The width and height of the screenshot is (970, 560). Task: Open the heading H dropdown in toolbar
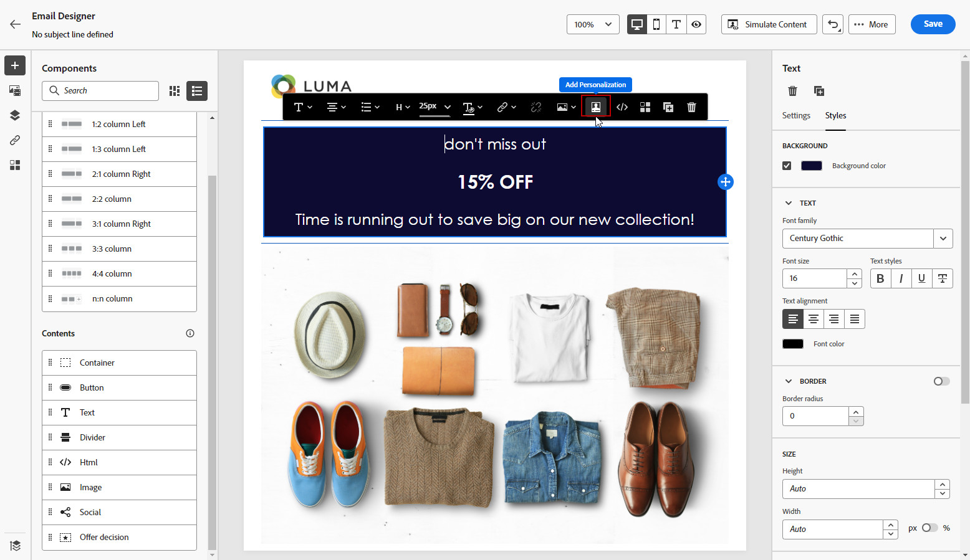[403, 107]
